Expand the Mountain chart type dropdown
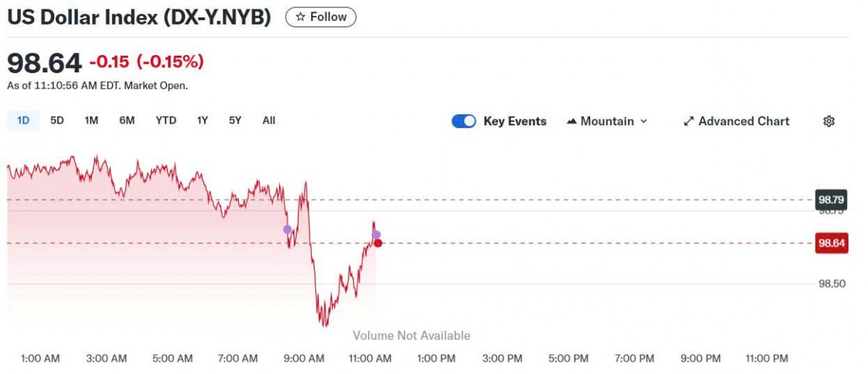Viewport: 868px width, 374px height. click(607, 122)
